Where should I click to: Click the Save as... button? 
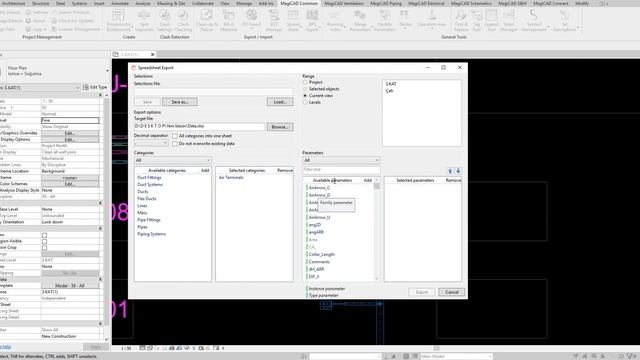[x=180, y=102]
